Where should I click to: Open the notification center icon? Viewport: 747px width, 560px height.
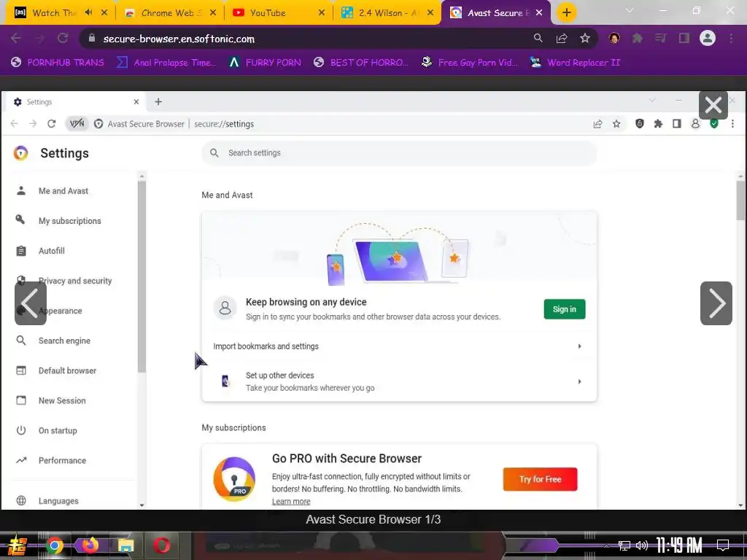coord(723,545)
